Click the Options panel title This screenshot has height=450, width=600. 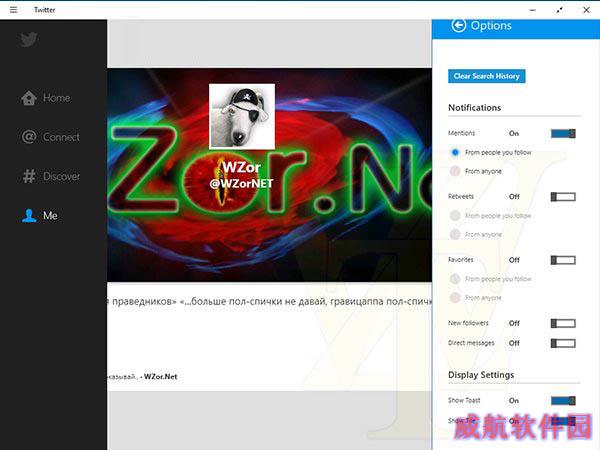[x=491, y=26]
